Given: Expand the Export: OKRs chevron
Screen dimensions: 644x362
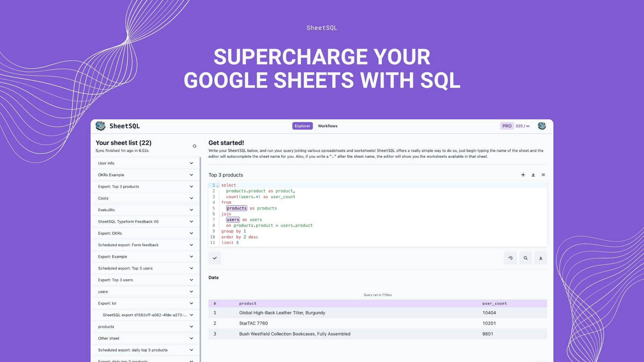Looking at the screenshot, I should coord(191,233).
